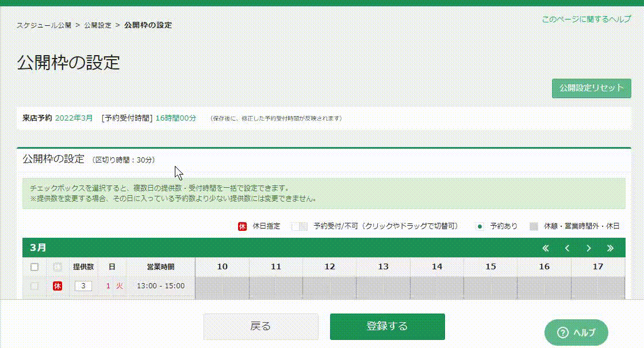Navigate via the スケジュール公開 breadcrumb link
Image resolution: width=644 pixels, height=348 pixels.
pos(44,25)
